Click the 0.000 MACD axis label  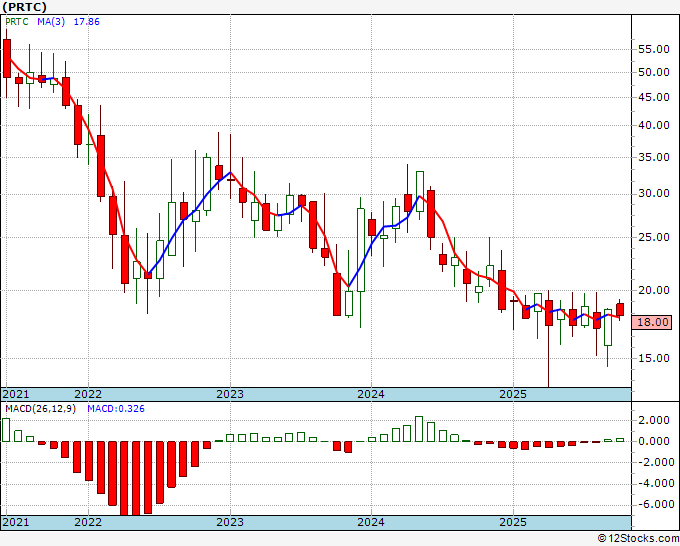coord(654,441)
